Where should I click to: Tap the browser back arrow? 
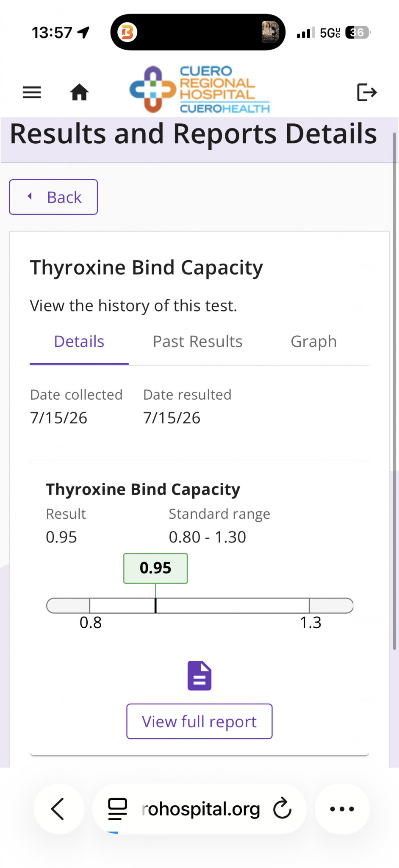(x=58, y=809)
